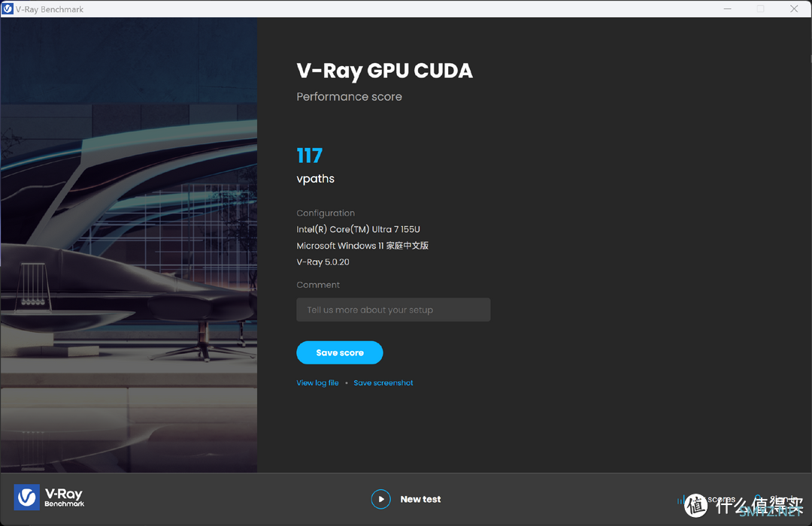812x526 pixels.
Task: Click the vpaths unit label
Action: click(315, 179)
